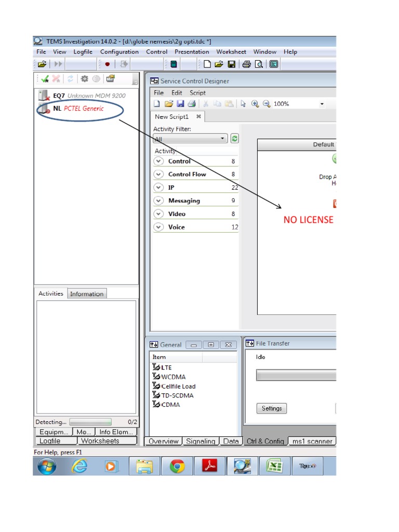Select the LTE item in General window
The image size is (399, 532).
[x=162, y=367]
